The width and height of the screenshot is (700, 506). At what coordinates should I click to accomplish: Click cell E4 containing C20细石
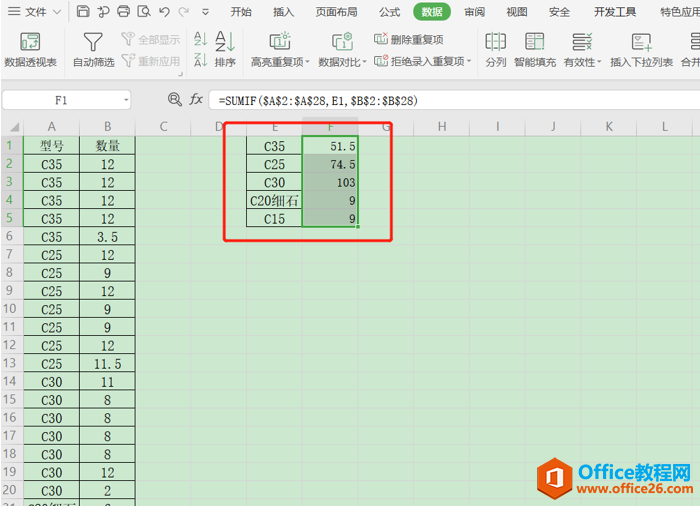pos(274,201)
